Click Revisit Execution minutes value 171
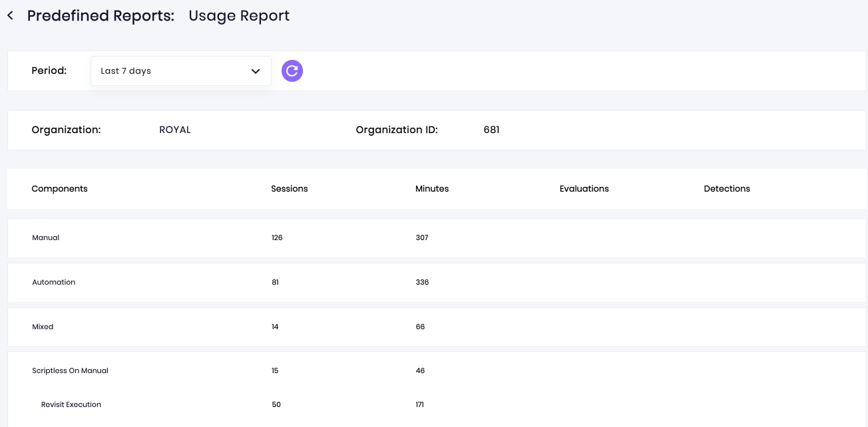Viewport: 868px width, 427px height. tap(419, 404)
